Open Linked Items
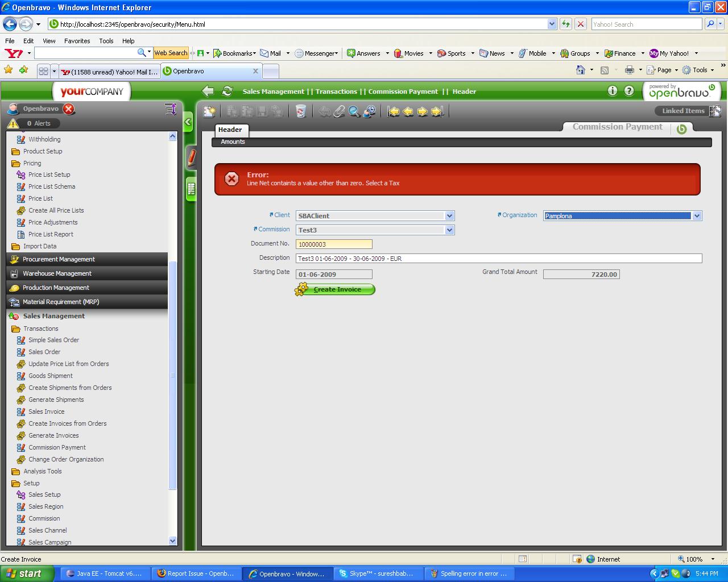The height and width of the screenshot is (582, 728). 683,111
